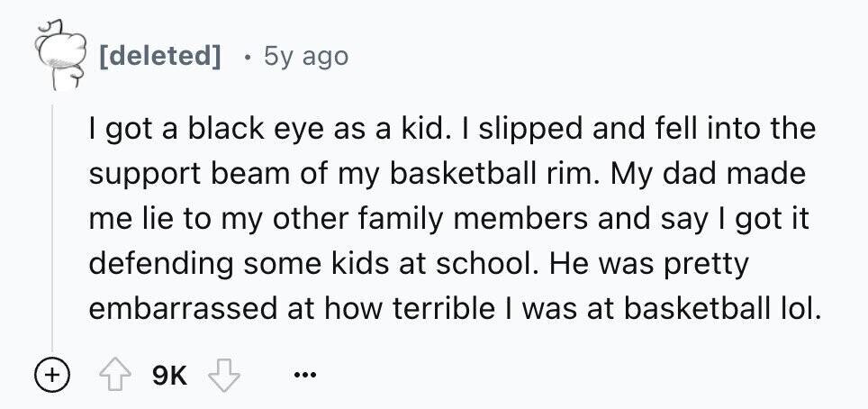
Task: Downvote the comment with the down arrow
Action: 223,376
